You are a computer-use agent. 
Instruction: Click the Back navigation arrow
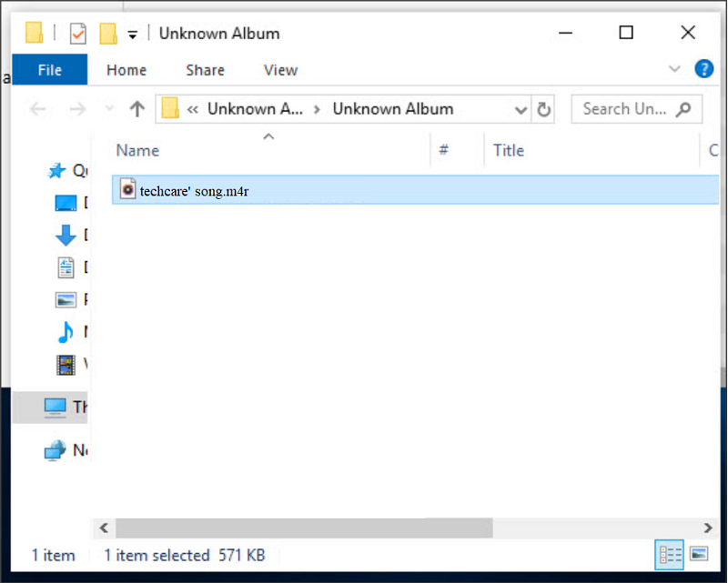click(x=38, y=109)
